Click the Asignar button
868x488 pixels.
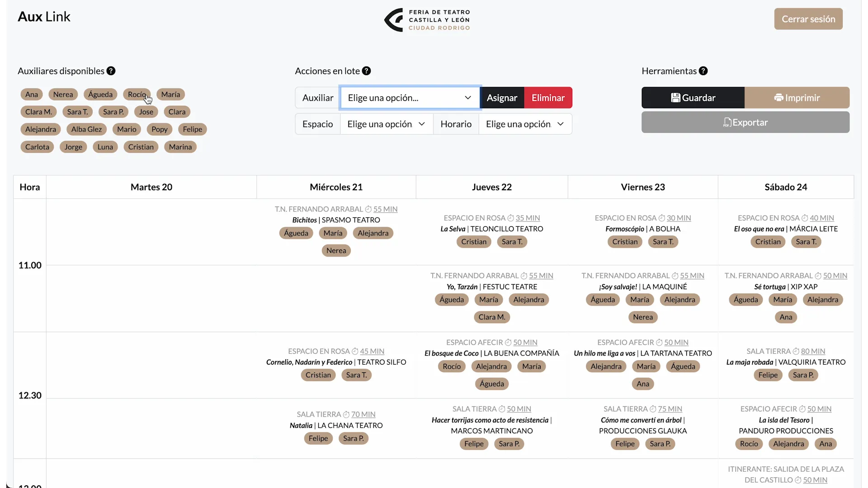[x=502, y=98]
